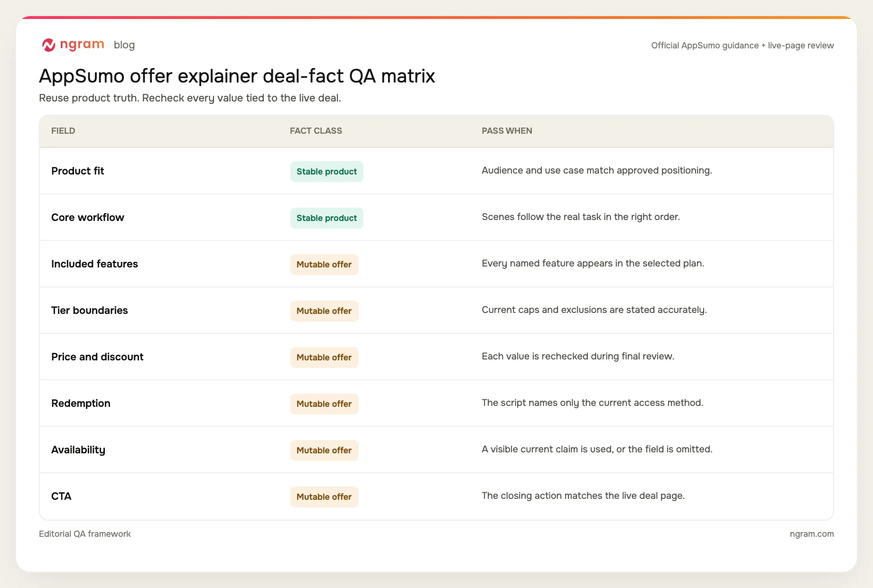Viewport: 873px width, 588px height.
Task: Click Mutable offer badge in CTA row
Action: pyautogui.click(x=324, y=497)
